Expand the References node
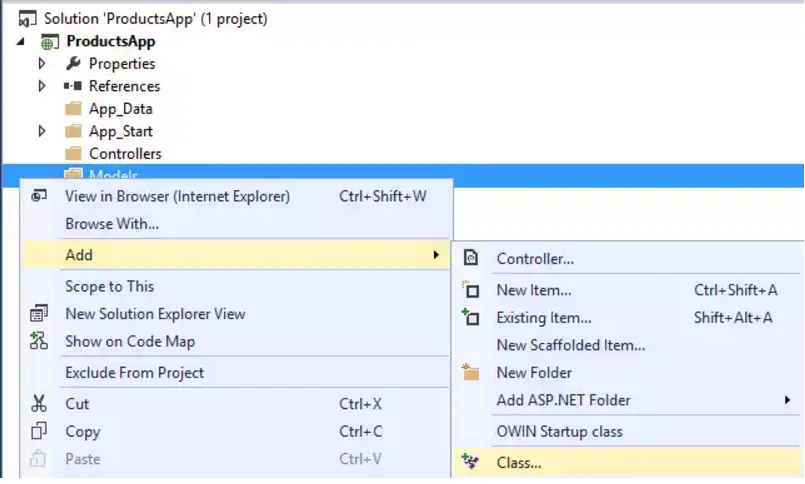 point(42,86)
